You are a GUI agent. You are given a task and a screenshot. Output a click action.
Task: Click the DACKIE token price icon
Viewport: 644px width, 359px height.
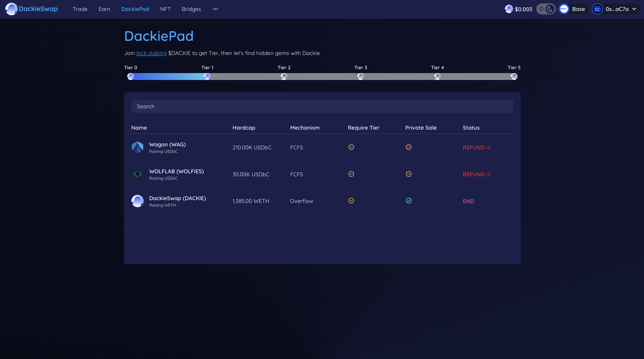tap(509, 9)
